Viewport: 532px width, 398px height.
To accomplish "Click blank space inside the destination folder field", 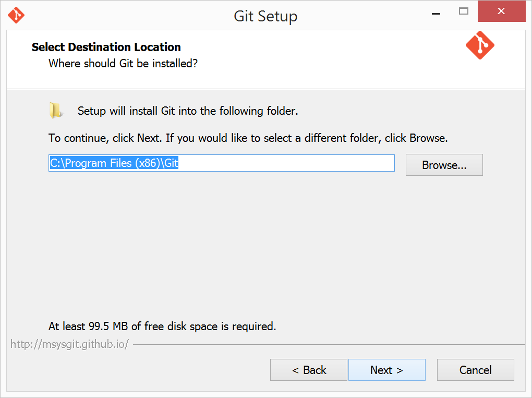I will click(286, 163).
